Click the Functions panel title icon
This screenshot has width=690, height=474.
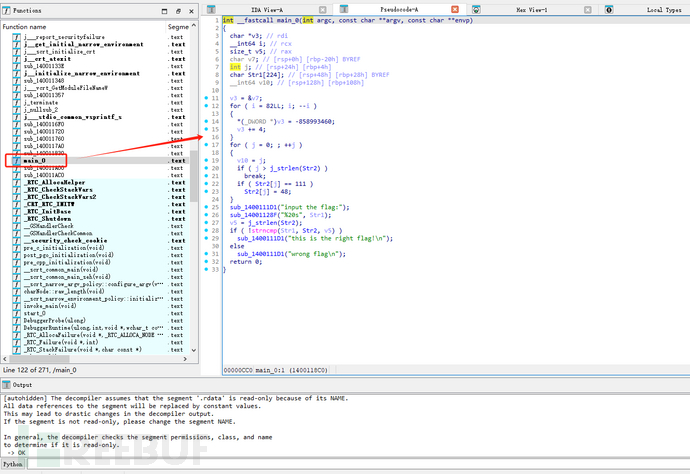click(x=8, y=8)
